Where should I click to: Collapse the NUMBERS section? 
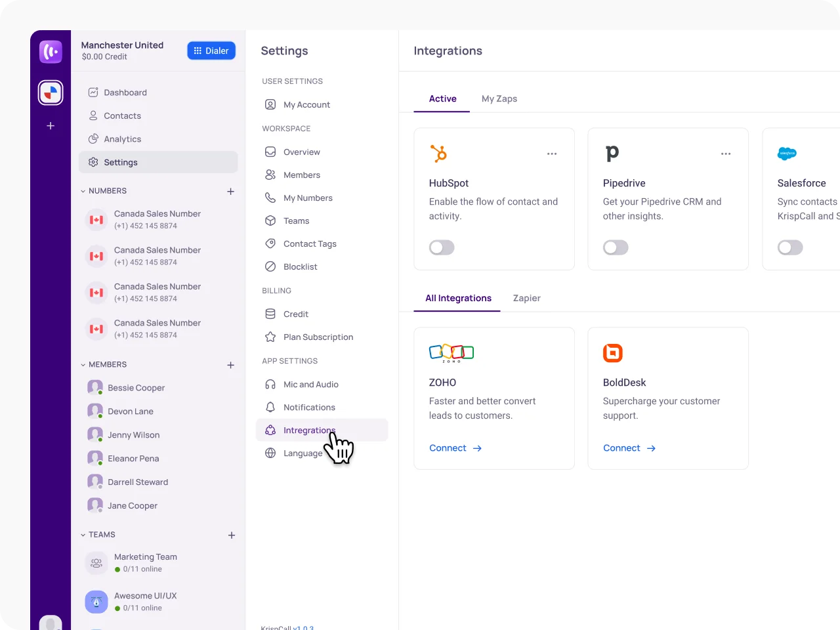(83, 191)
